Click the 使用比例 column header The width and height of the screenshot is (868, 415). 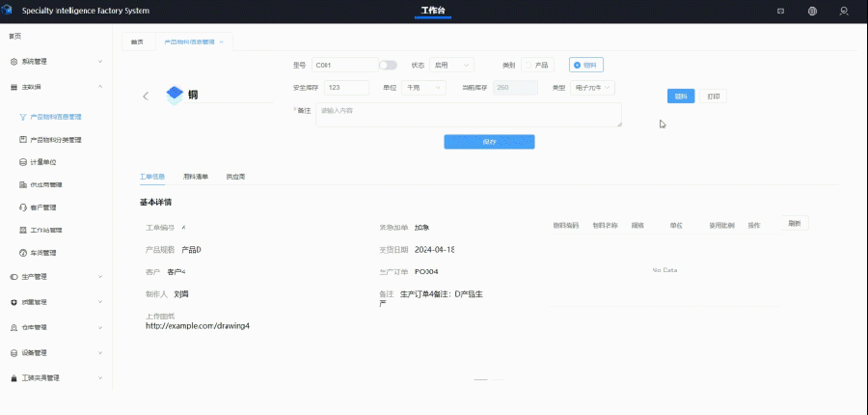[x=721, y=226]
